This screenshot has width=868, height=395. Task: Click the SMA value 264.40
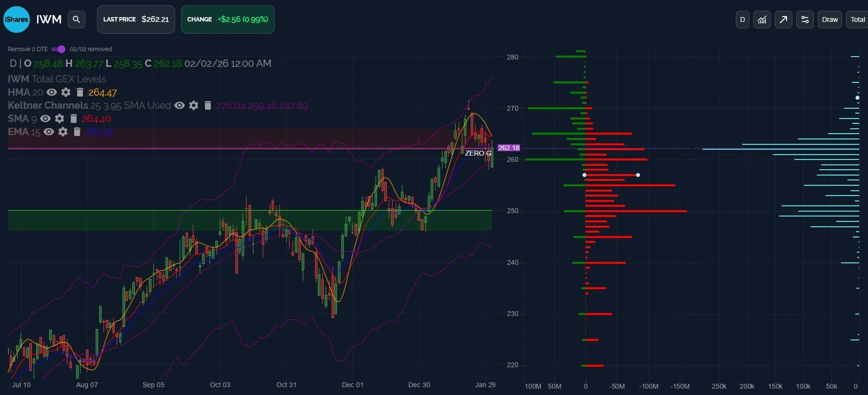[96, 118]
